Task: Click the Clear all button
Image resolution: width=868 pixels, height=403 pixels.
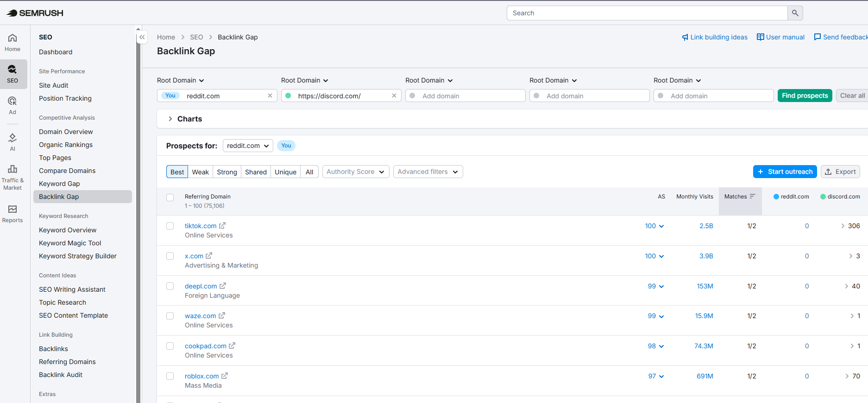Action: coord(852,96)
